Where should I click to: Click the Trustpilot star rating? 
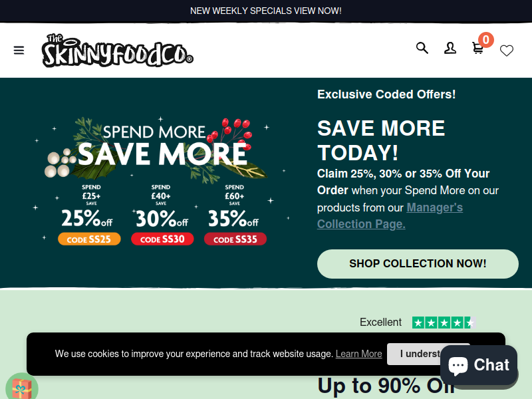444,323
